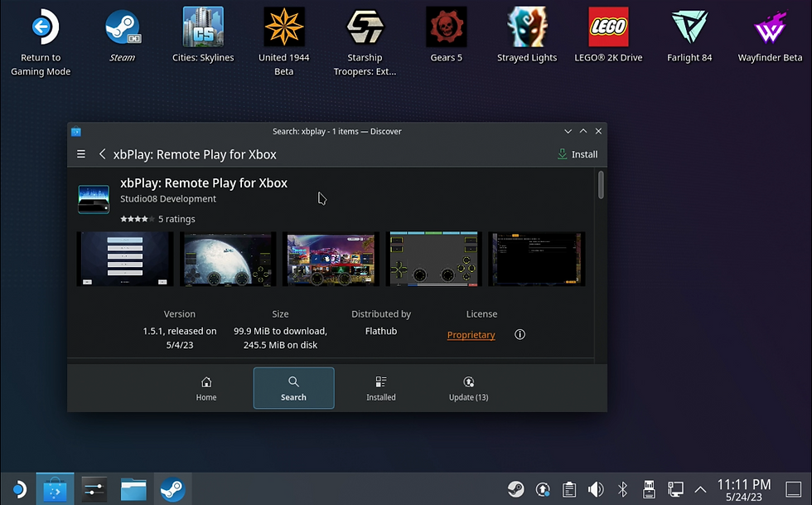
Task: Click Studio08 Development developer name
Action: tap(168, 198)
